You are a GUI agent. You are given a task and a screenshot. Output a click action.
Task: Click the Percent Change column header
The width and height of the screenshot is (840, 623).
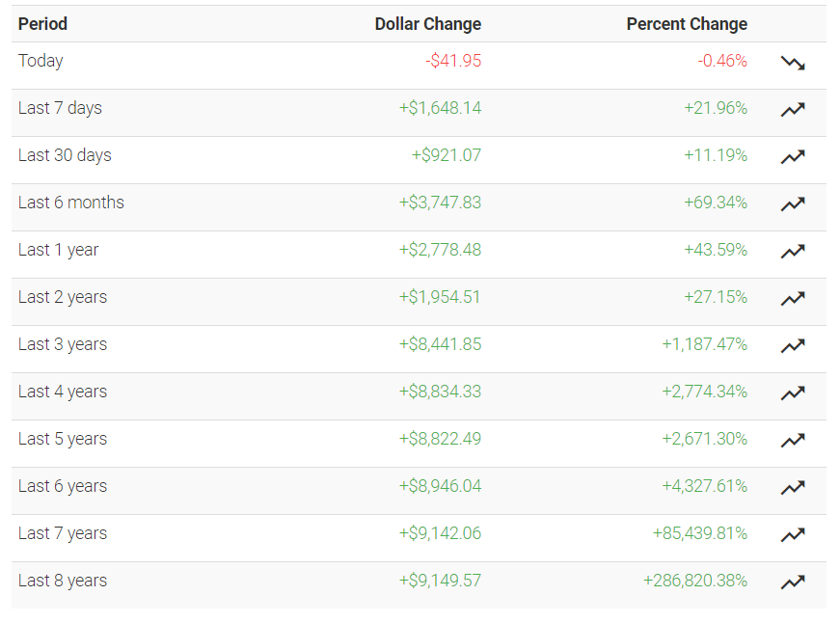(x=686, y=24)
